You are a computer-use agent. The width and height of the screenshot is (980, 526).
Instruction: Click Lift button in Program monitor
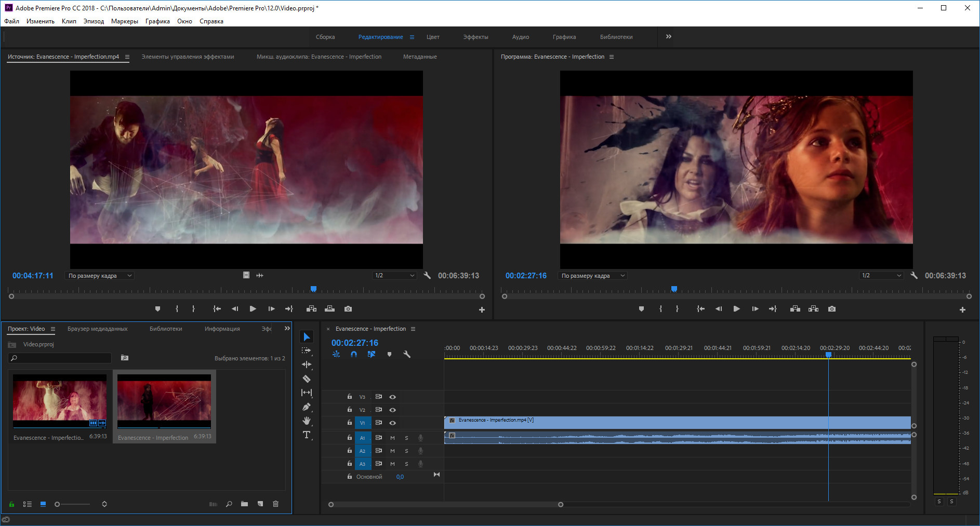point(795,309)
